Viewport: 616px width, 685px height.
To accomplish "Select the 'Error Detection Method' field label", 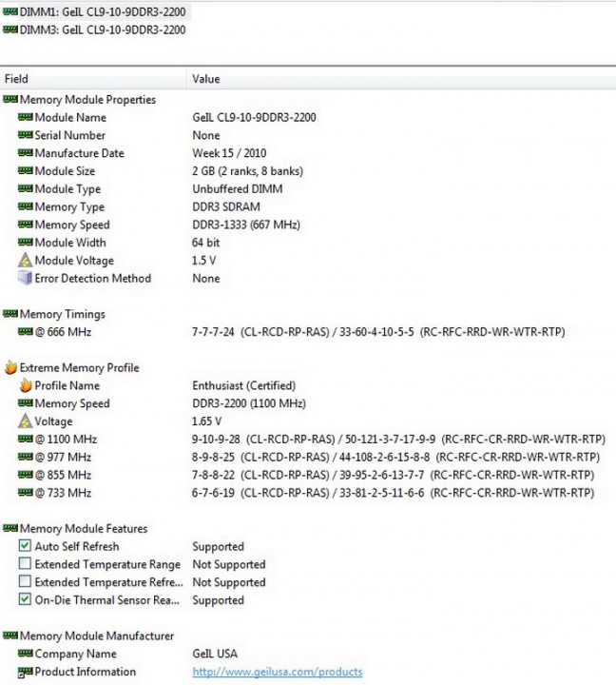I will [x=93, y=278].
